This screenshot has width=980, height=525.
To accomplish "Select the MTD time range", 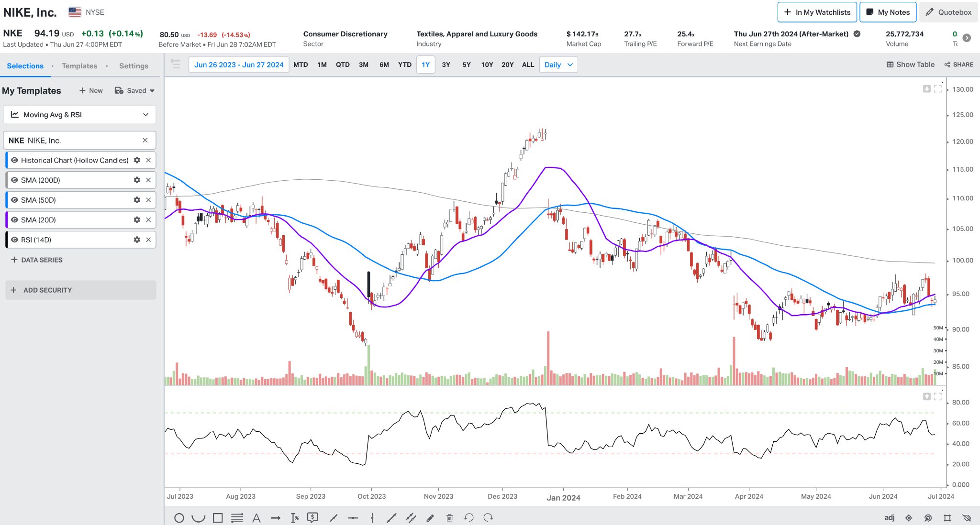I will click(x=301, y=65).
